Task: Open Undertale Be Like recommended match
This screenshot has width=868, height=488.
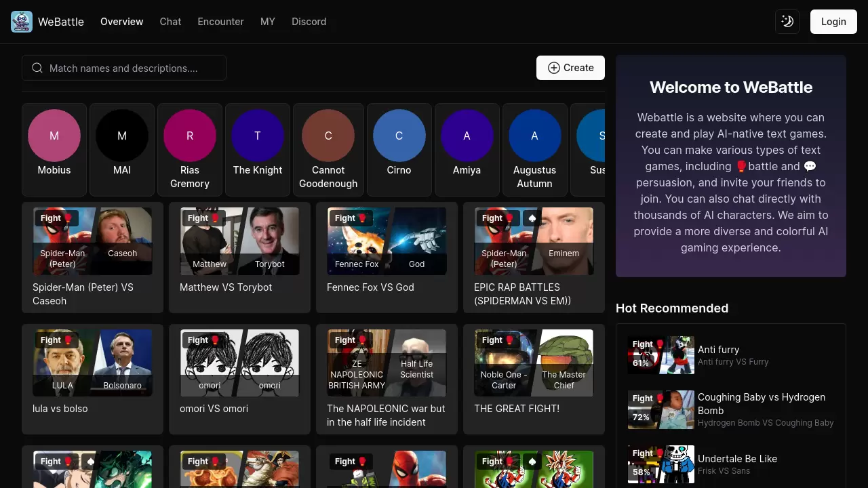Action: point(731,464)
